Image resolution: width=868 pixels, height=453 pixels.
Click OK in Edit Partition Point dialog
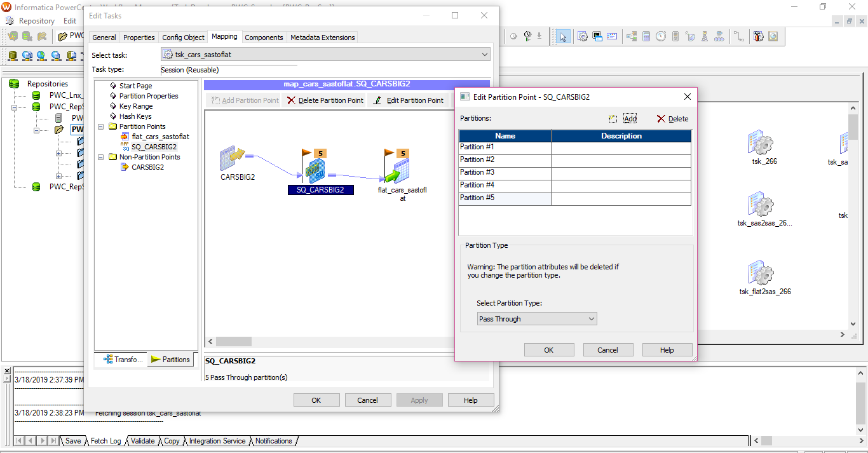pyautogui.click(x=548, y=350)
